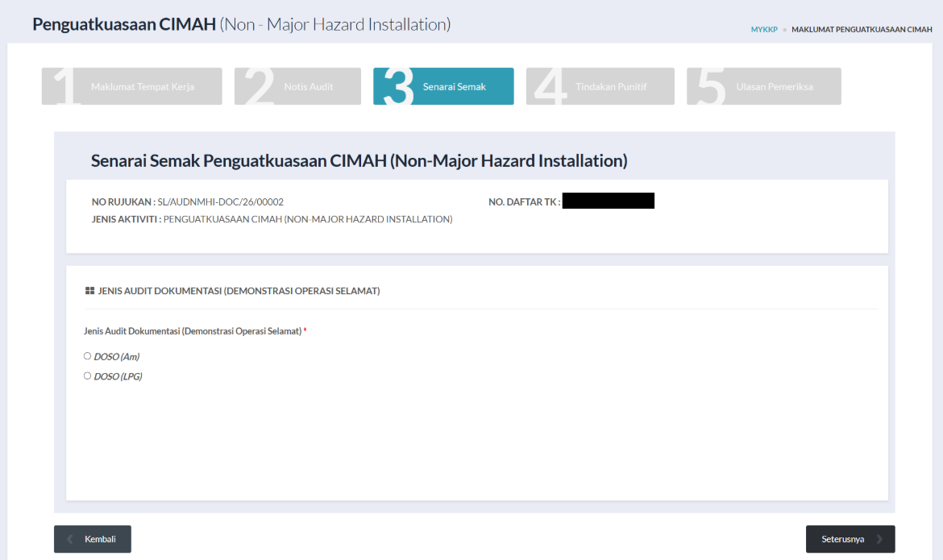Click the NO. DAFTAR TK label
Screen dimensions: 943x560
click(525, 202)
